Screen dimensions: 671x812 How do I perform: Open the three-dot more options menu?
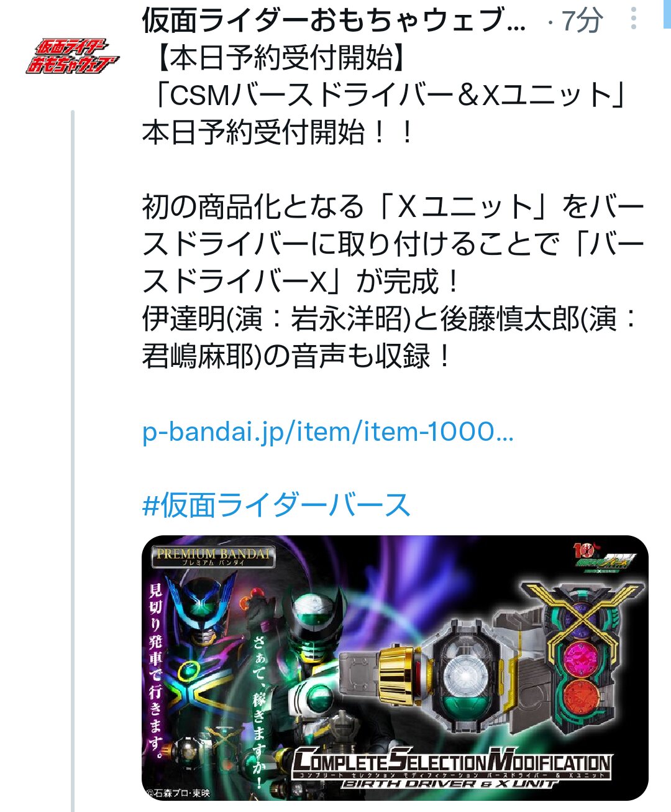(633, 19)
